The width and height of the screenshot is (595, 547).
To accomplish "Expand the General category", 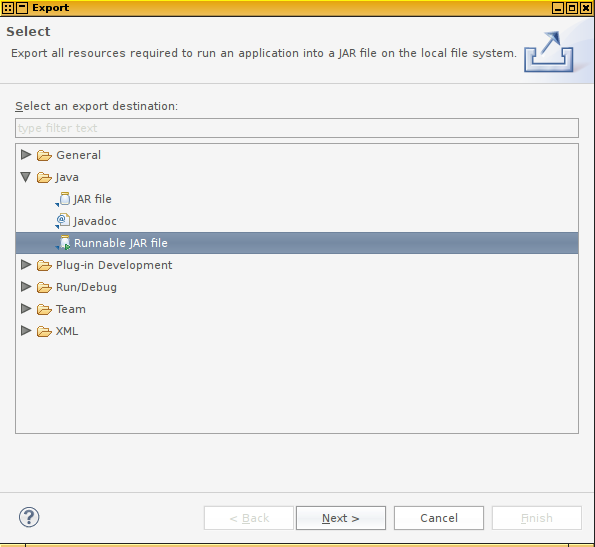I will coord(26,154).
